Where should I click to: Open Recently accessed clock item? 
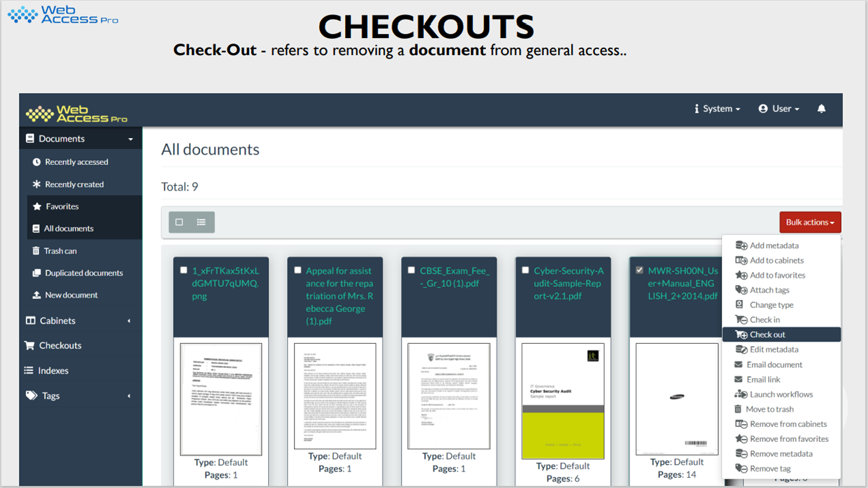coord(76,162)
